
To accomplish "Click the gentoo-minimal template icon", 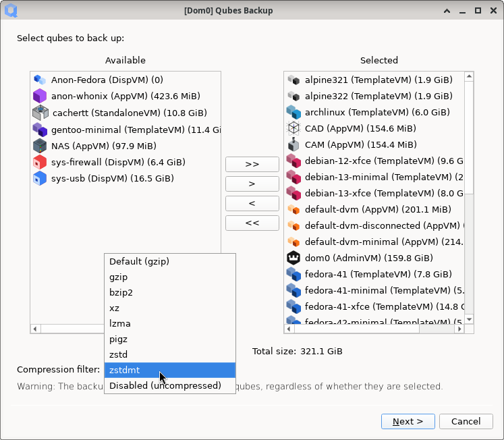I will tap(40, 130).
